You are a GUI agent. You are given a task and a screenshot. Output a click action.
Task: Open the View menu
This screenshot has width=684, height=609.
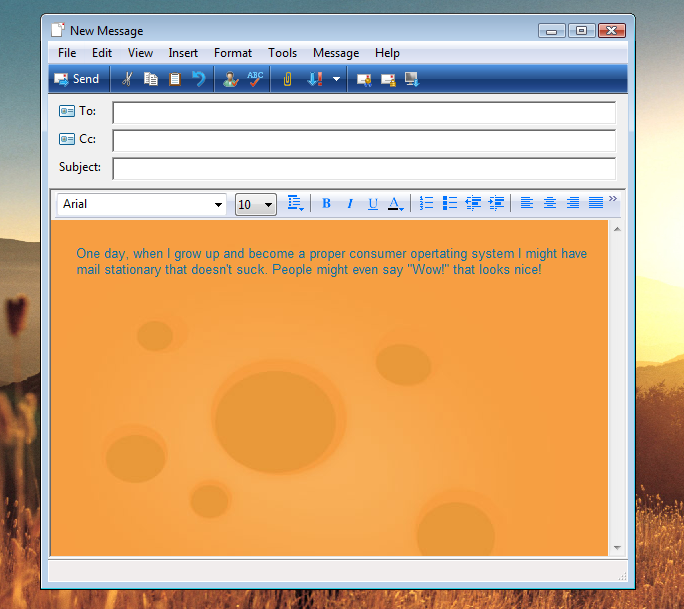pos(140,53)
